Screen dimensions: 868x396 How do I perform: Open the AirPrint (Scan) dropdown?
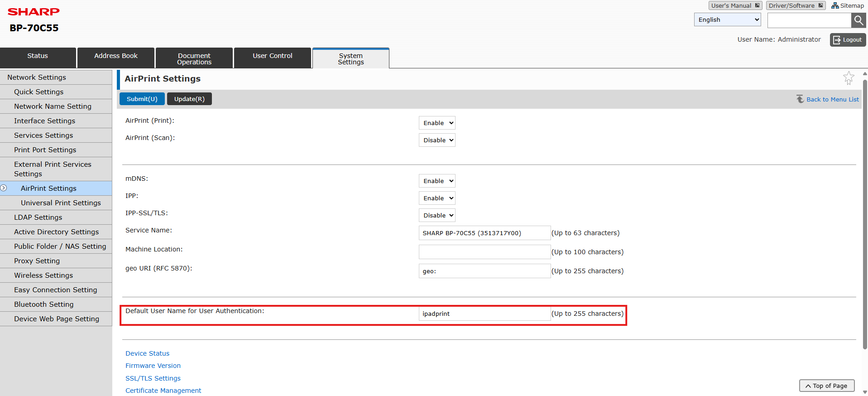[437, 140]
